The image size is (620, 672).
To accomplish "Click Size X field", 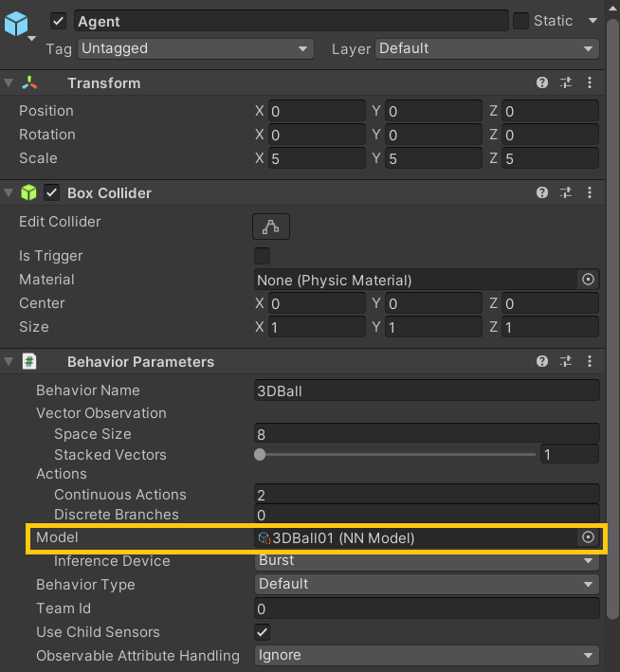I will pyautogui.click(x=317, y=327).
